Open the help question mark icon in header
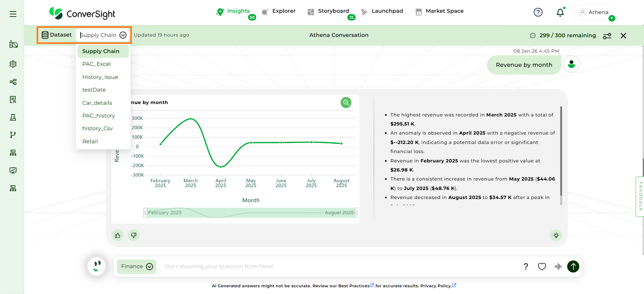The image size is (644, 294). (x=538, y=12)
